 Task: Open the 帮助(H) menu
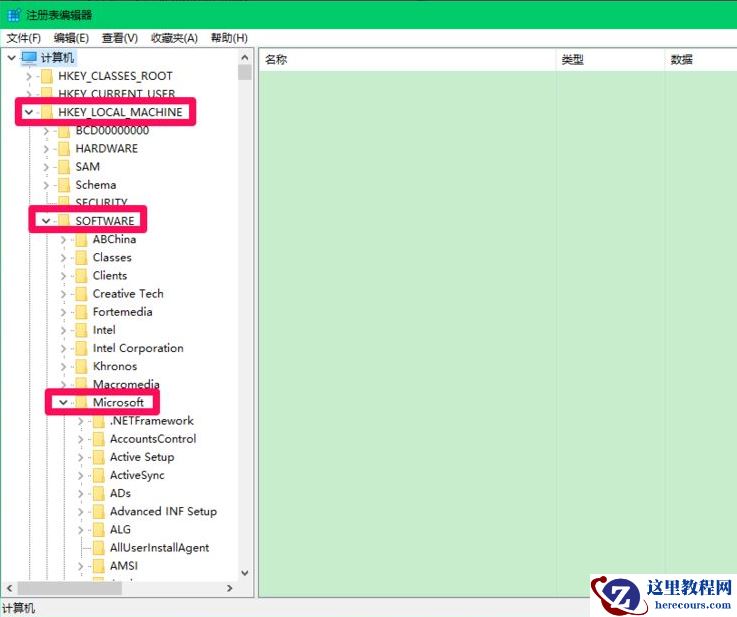[229, 38]
